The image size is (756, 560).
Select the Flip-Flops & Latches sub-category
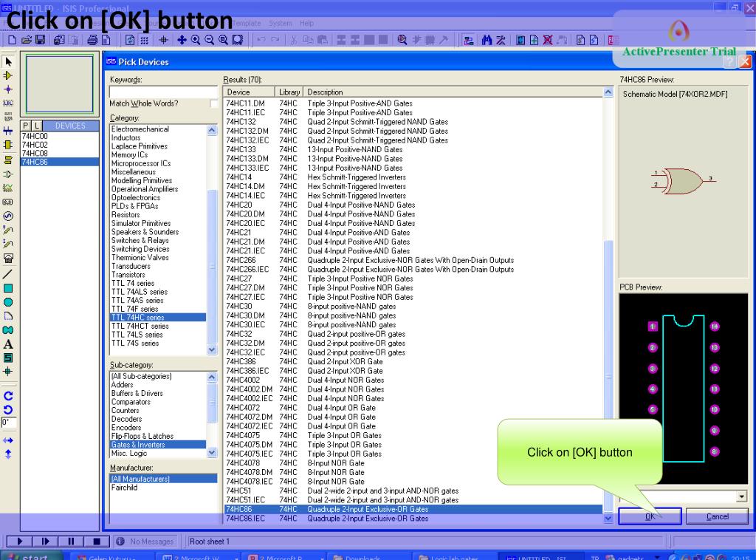pos(159,436)
